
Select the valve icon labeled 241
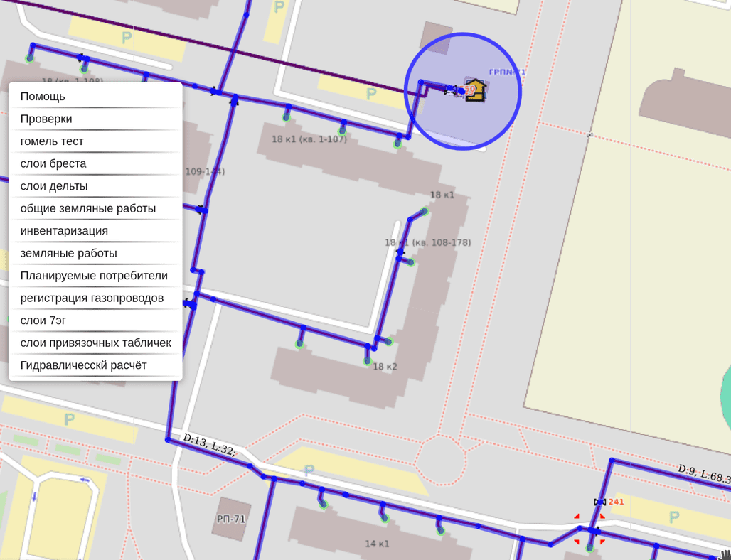point(600,502)
